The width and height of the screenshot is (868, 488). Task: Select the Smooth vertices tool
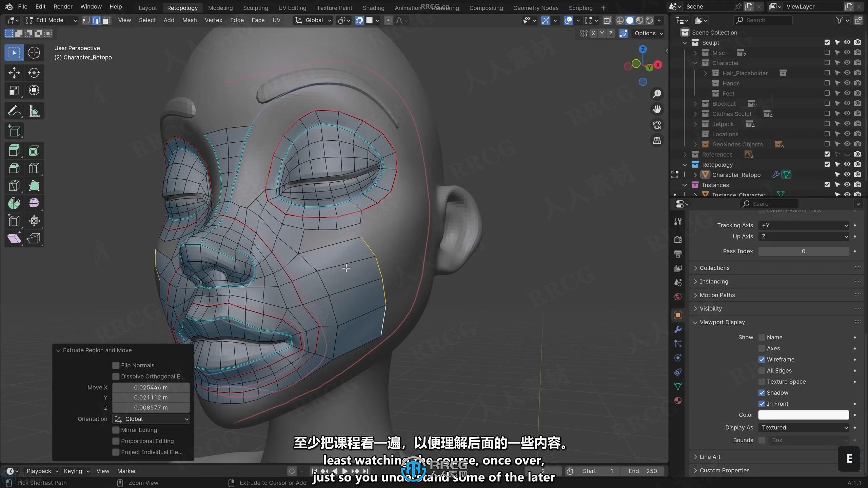pyautogui.click(x=34, y=203)
